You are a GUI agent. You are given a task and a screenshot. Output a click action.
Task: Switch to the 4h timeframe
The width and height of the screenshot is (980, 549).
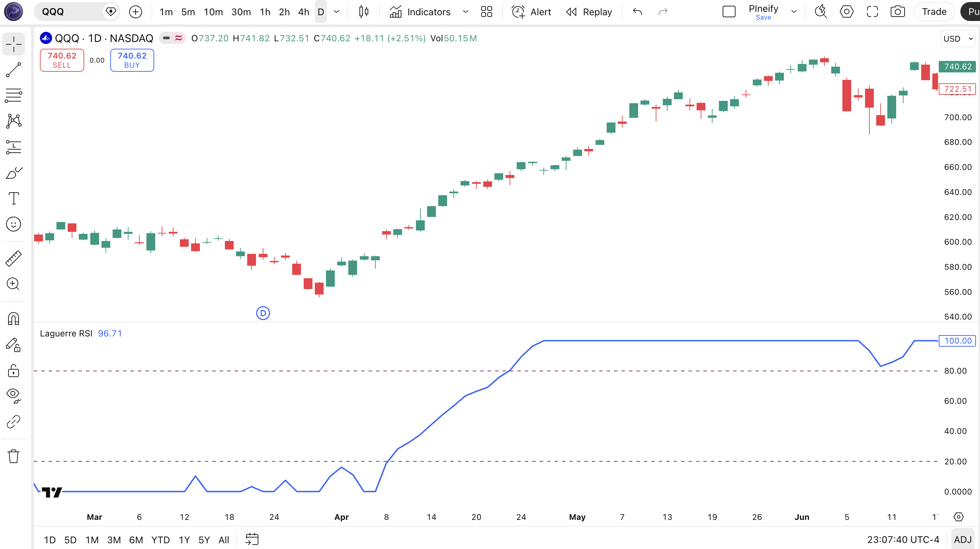tap(304, 12)
